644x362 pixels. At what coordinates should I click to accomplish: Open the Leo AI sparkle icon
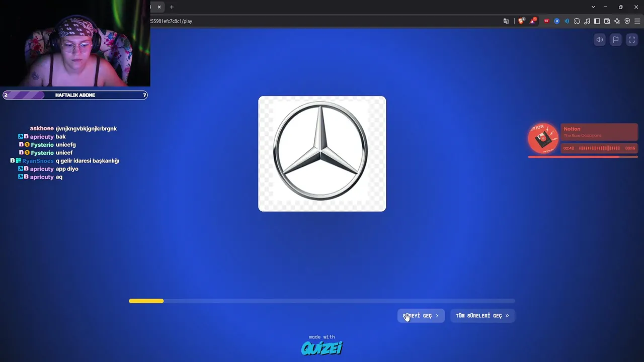[617, 21]
